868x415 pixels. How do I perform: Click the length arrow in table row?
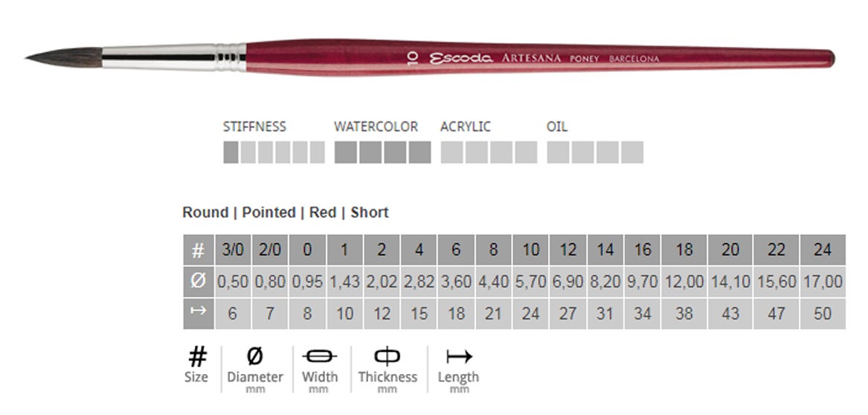(198, 313)
